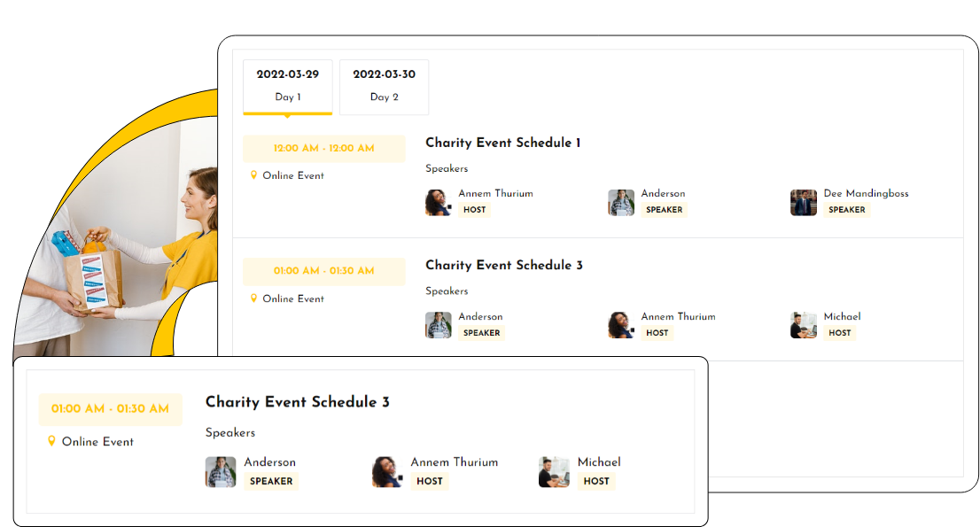Image resolution: width=980 pixels, height=527 pixels.
Task: Open Michael avatar in the bottom card
Action: [555, 472]
